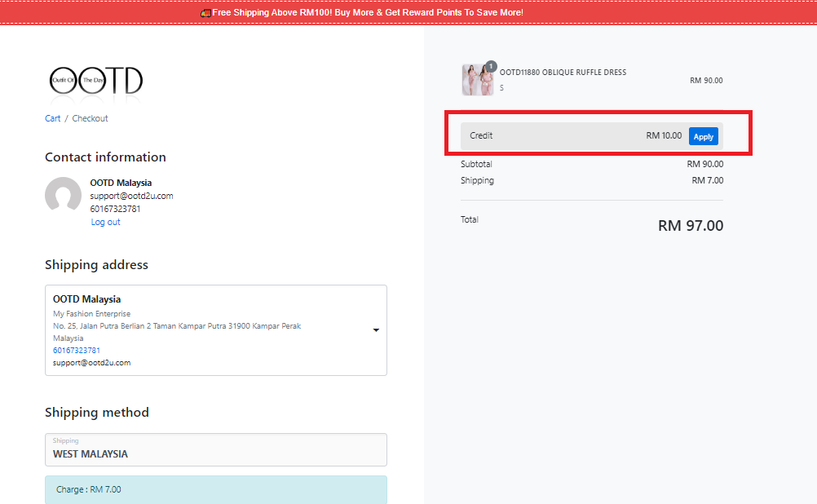The width and height of the screenshot is (817, 504).
Task: Apply the RM 10.00 credit
Action: click(704, 136)
